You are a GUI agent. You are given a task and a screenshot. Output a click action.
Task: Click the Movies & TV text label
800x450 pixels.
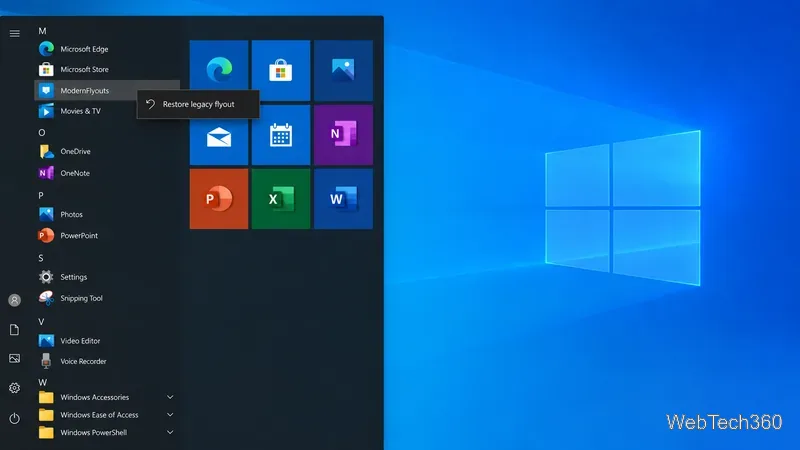(81, 111)
